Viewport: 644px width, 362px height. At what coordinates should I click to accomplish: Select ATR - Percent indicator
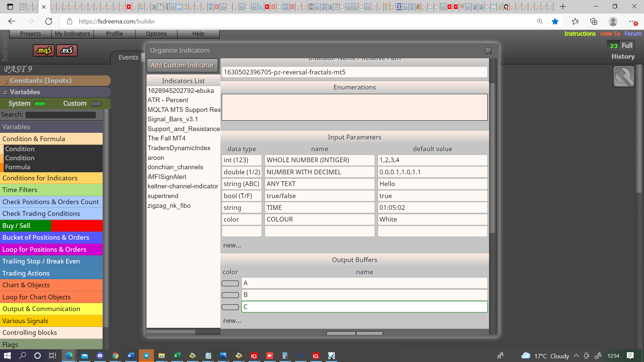pos(168,100)
